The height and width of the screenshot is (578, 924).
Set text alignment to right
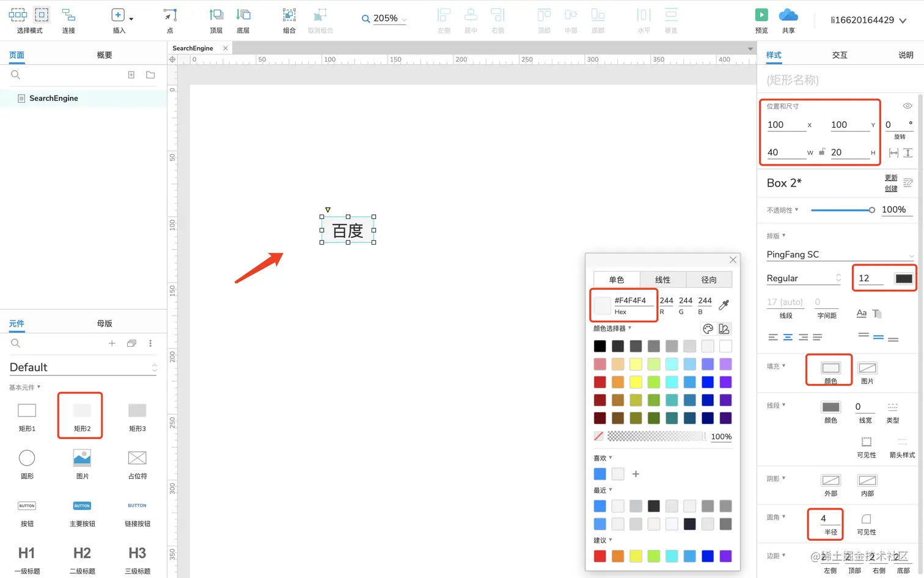click(x=803, y=337)
